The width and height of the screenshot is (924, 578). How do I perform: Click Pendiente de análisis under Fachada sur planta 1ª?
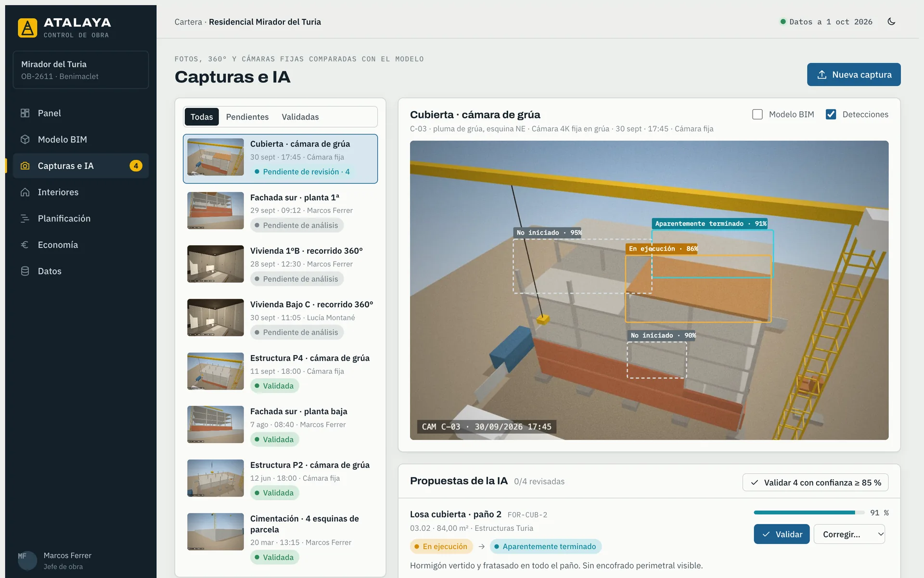[x=296, y=225]
